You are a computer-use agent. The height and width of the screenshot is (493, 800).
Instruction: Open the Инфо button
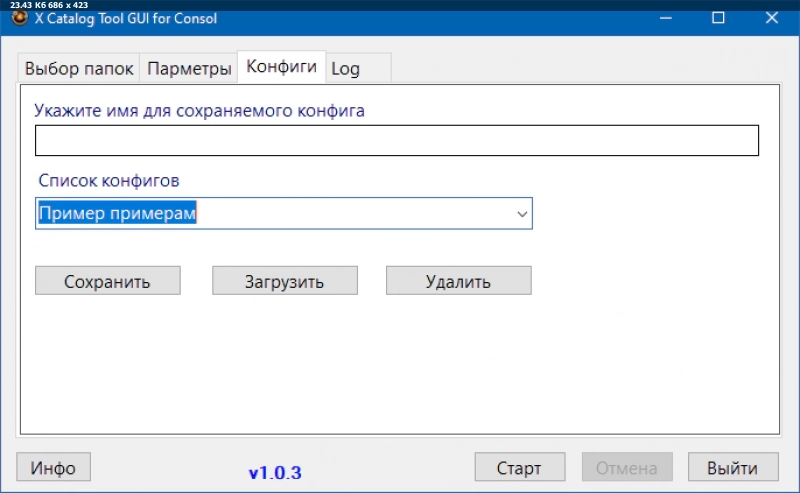click(x=54, y=467)
